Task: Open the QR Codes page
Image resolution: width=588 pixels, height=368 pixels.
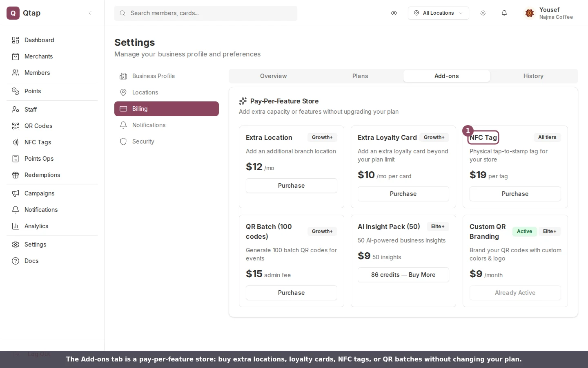Action: pos(52,126)
